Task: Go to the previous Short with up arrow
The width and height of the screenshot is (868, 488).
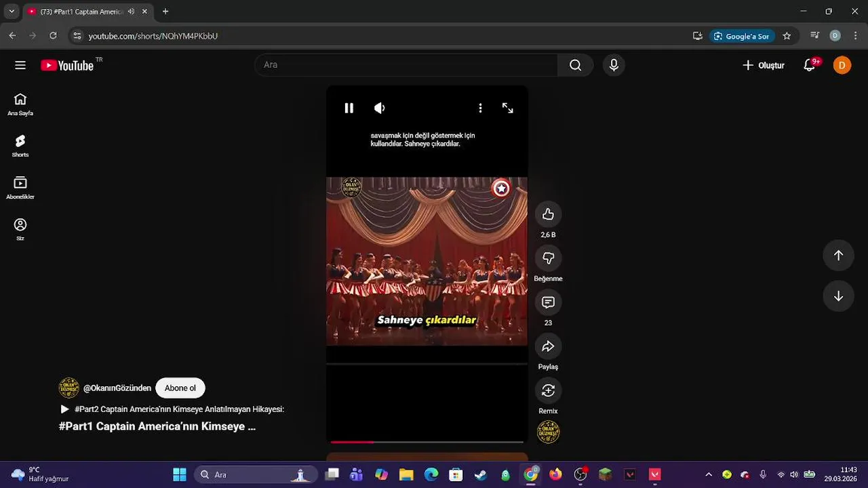Action: point(838,256)
